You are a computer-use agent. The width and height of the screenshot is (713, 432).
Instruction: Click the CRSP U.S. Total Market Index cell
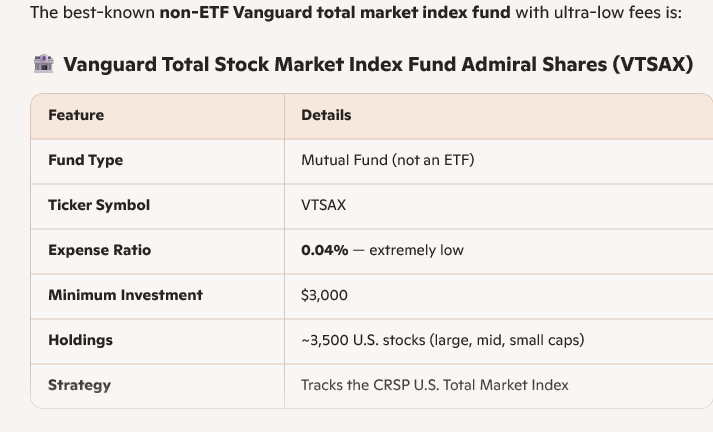434,385
